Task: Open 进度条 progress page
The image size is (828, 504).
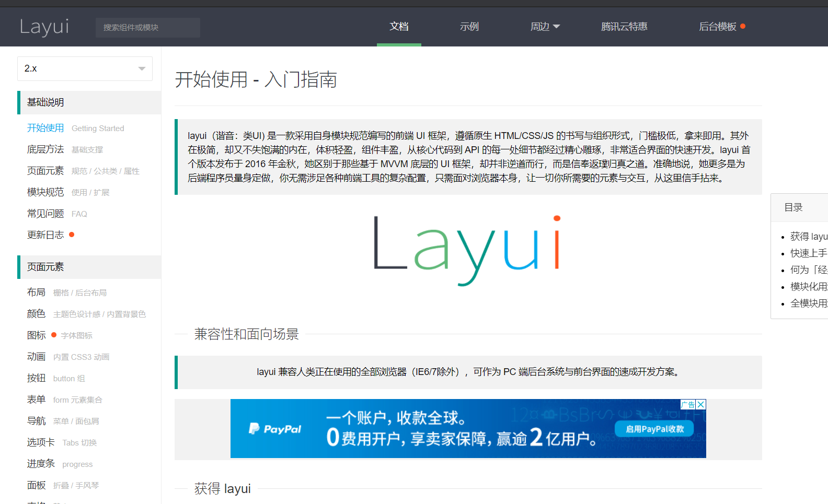Action: [60, 464]
